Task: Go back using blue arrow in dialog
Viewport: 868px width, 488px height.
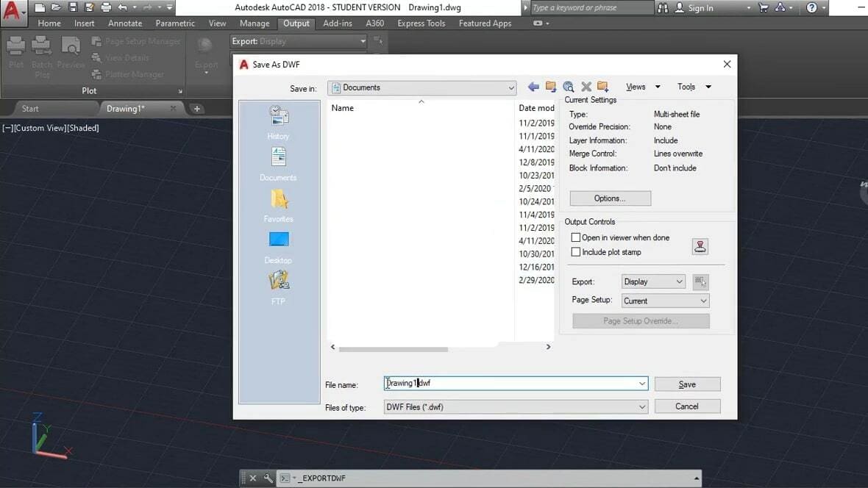Action: click(x=533, y=87)
